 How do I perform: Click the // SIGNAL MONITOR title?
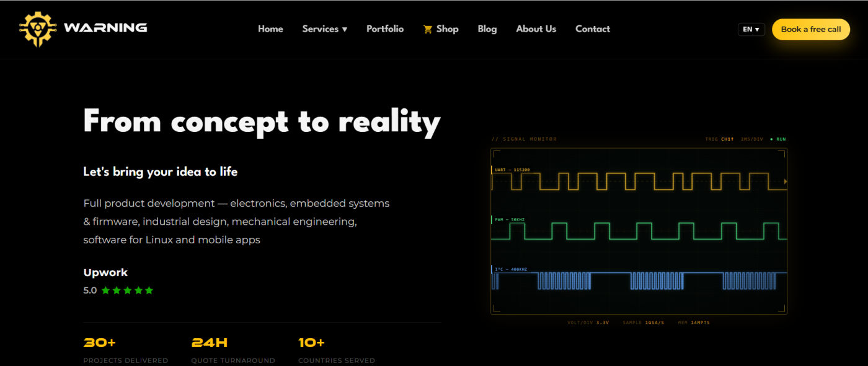(x=524, y=139)
